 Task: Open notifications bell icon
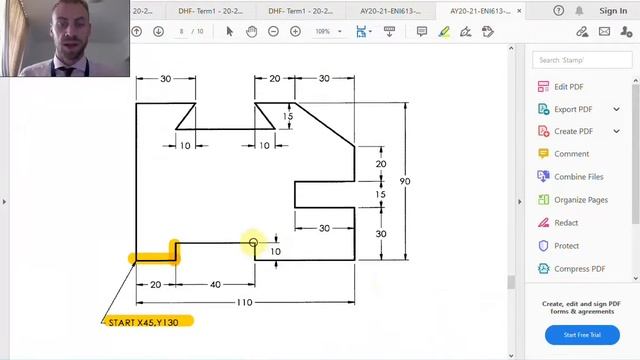pyautogui.click(x=579, y=11)
